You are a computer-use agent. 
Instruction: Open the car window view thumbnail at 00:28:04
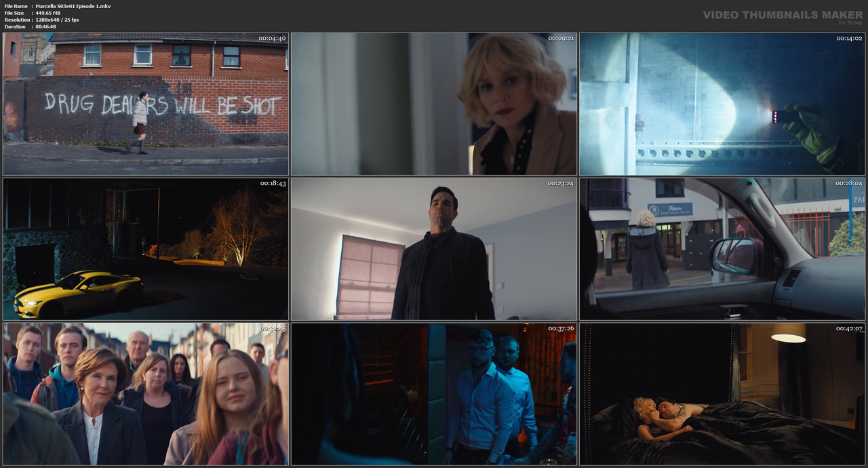(722, 249)
